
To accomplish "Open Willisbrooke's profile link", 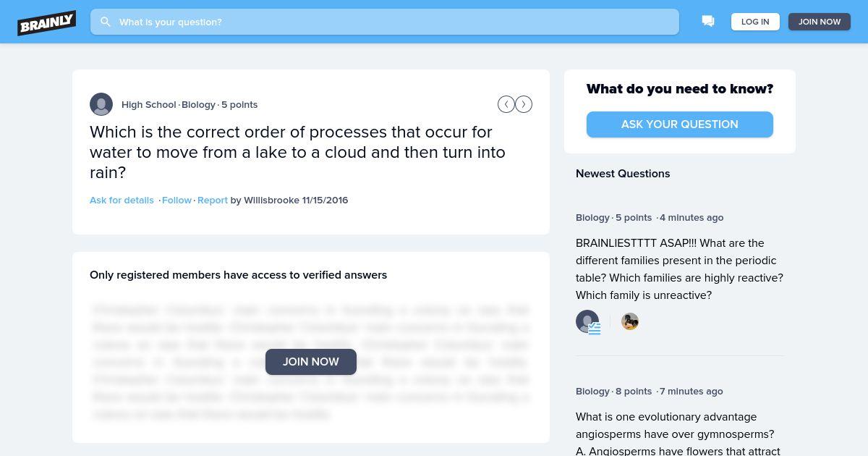I will pyautogui.click(x=271, y=200).
